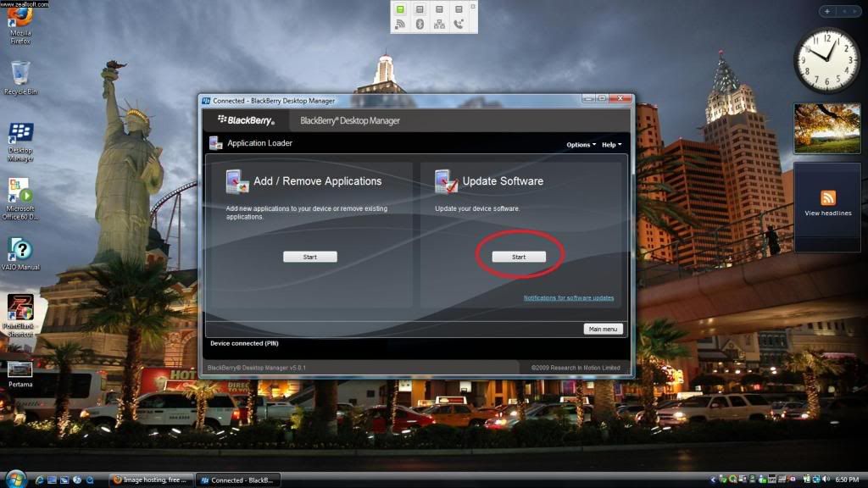Screen dimensions: 868x488
Task: Return to the Main menu
Action: coord(603,329)
